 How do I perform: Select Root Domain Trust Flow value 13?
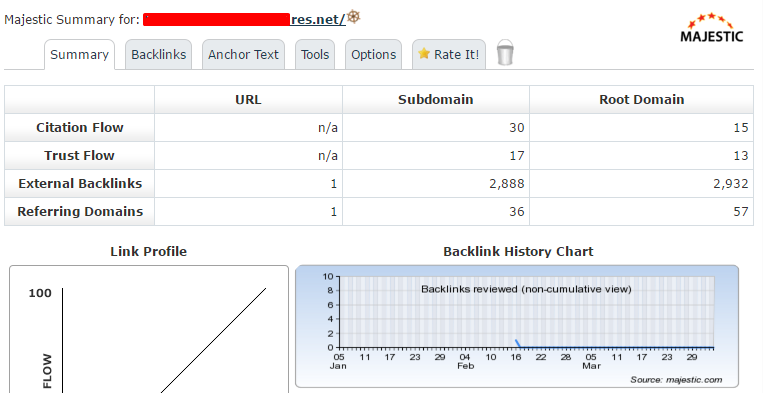click(x=741, y=156)
